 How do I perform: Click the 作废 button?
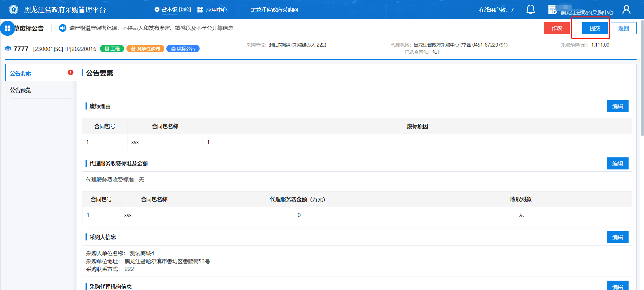(557, 28)
